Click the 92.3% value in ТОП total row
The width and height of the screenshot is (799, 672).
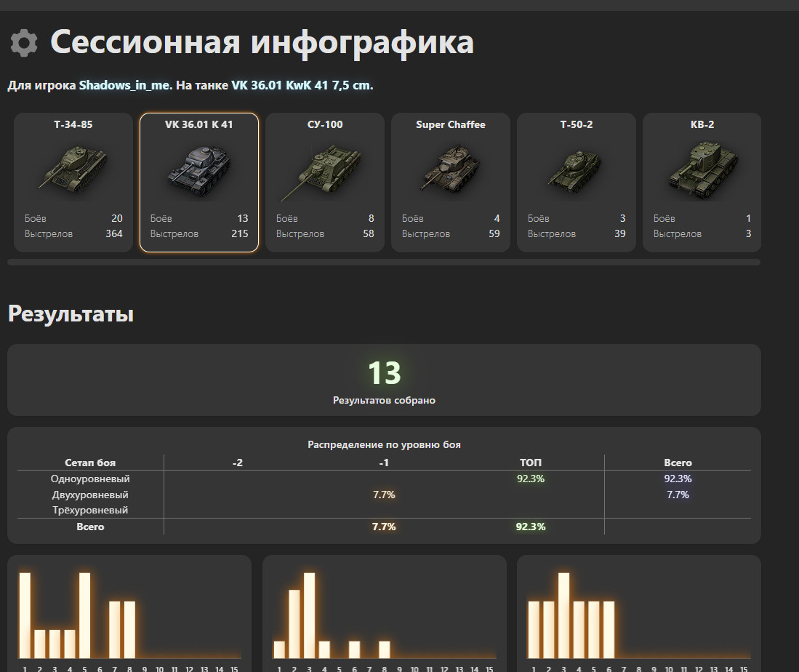click(531, 527)
